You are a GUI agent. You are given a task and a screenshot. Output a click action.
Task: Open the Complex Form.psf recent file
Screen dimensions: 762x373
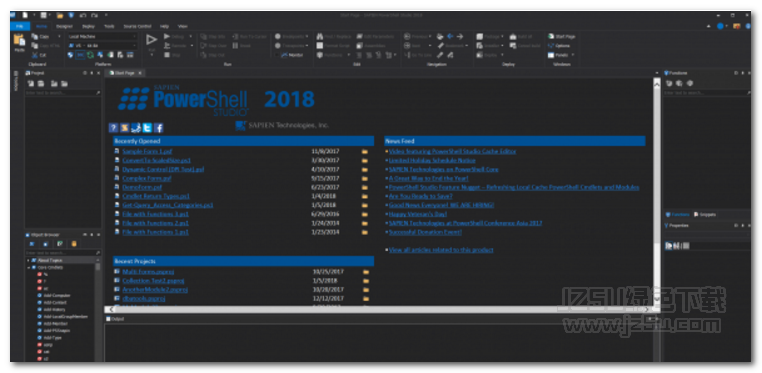(x=147, y=178)
